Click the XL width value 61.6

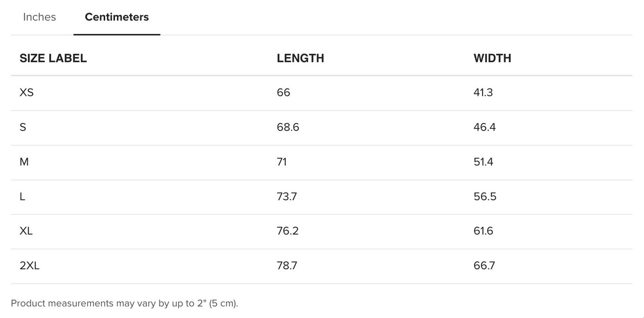pyautogui.click(x=483, y=231)
